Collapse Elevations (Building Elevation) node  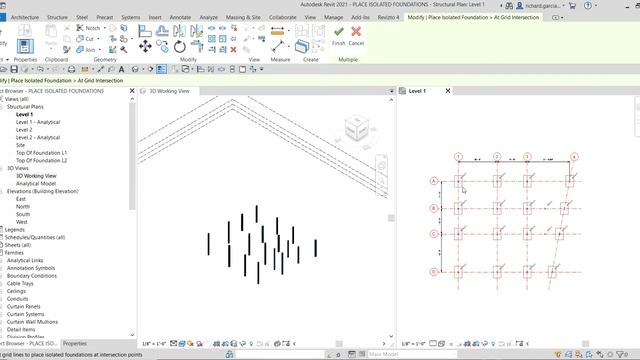[x=2, y=191]
